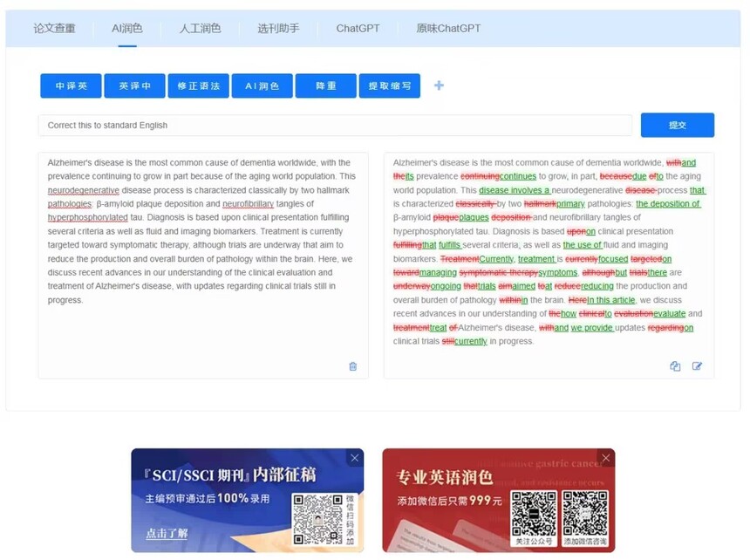The height and width of the screenshot is (560, 750).
Task: Click the green inserted word 'ongoing' in output
Action: pyautogui.click(x=446, y=286)
